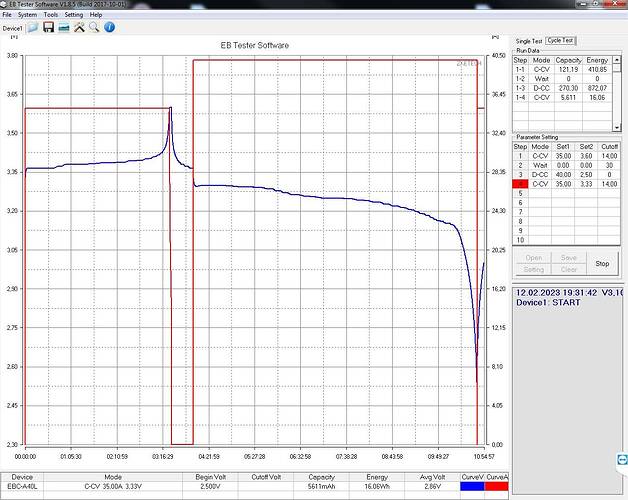Click Run Data scrollbar up arrow
The image size is (628, 500).
(617, 59)
